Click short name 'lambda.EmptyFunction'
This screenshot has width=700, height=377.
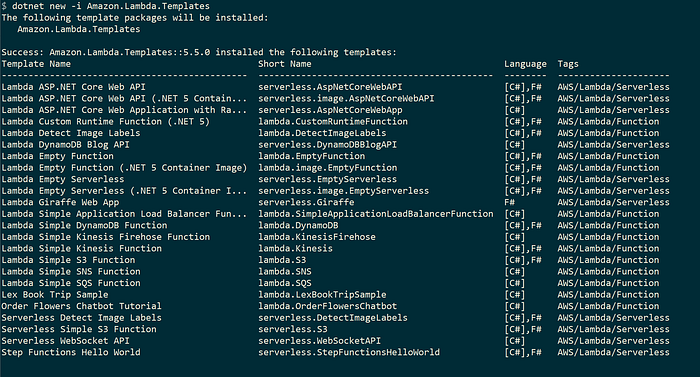tap(312, 156)
